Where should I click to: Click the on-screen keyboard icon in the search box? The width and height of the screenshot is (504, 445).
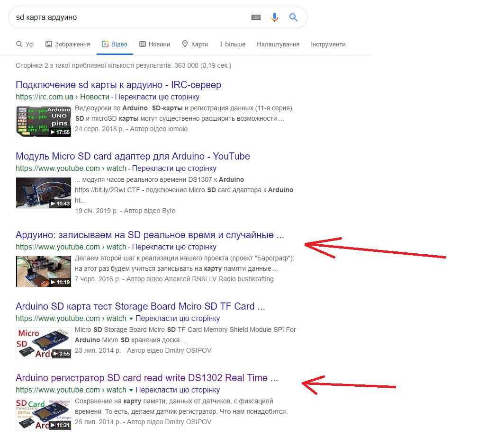(256, 18)
